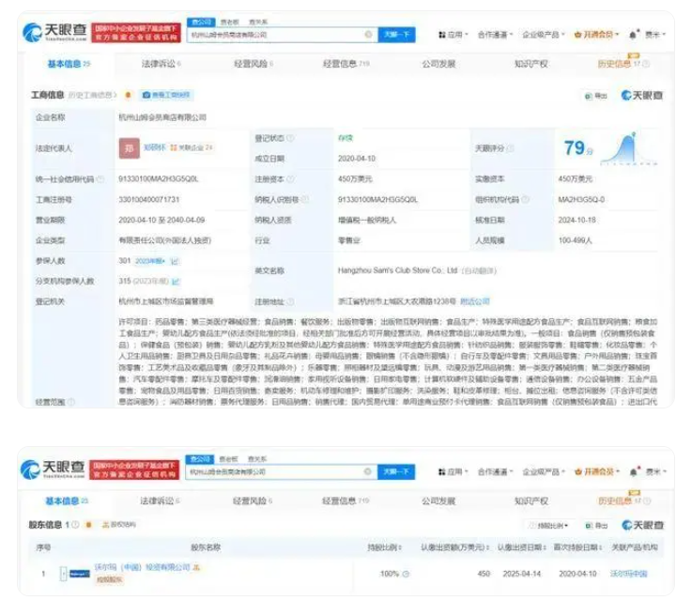691x616 pixels.
Task: Open 持股比例 filter dropdown
Action: coord(549,525)
